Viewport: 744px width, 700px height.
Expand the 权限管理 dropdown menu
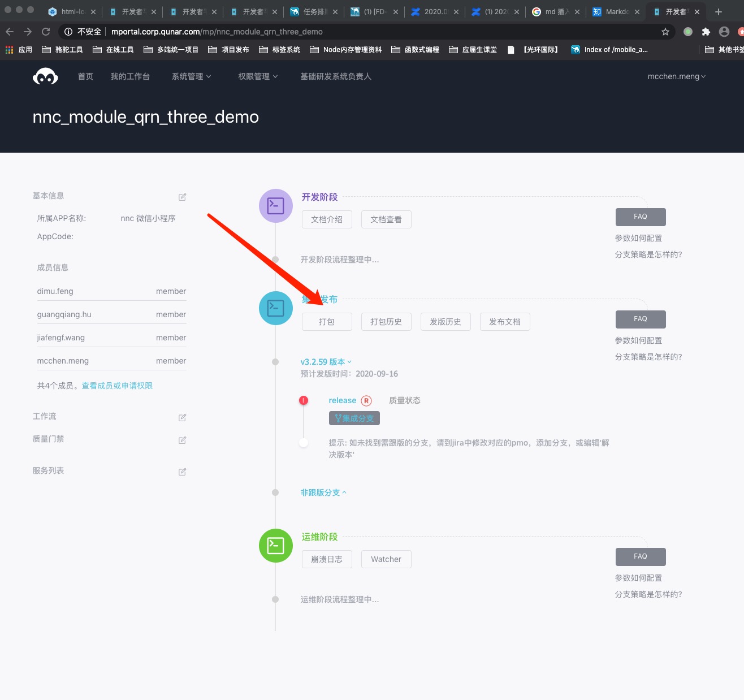tap(258, 76)
